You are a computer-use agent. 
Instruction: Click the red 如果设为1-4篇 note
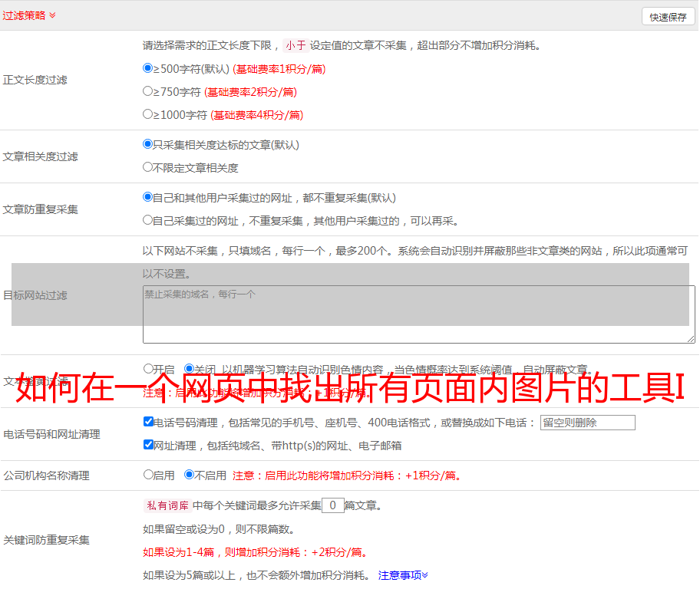(x=256, y=552)
